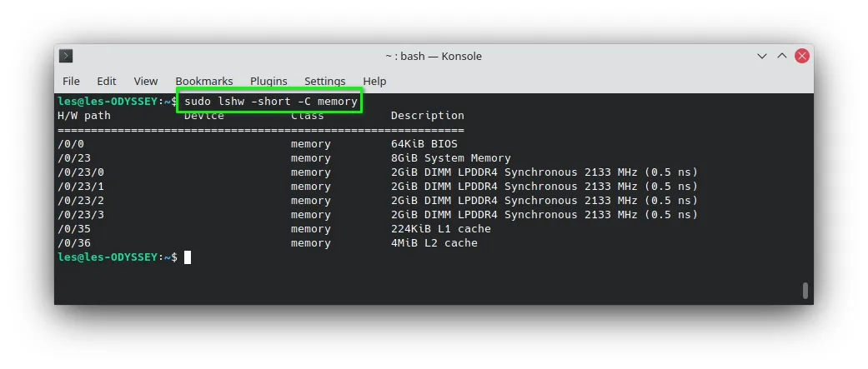
Task: Click the 64KiB BIOS entry
Action: coord(424,144)
